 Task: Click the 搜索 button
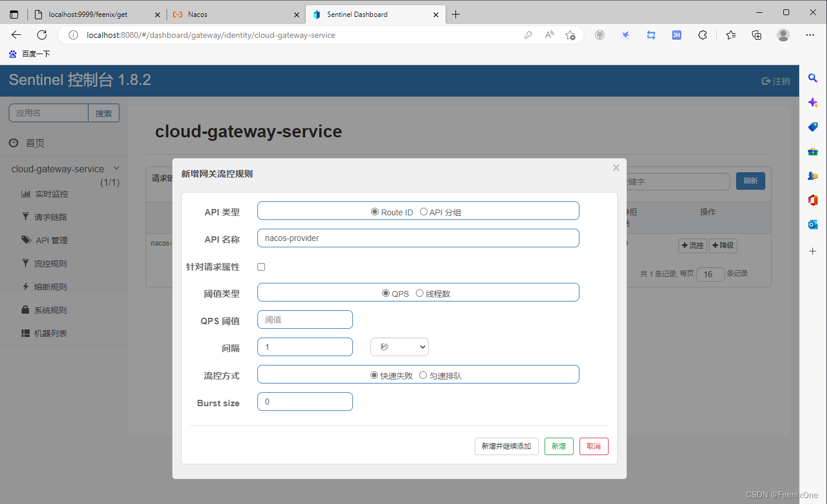104,113
